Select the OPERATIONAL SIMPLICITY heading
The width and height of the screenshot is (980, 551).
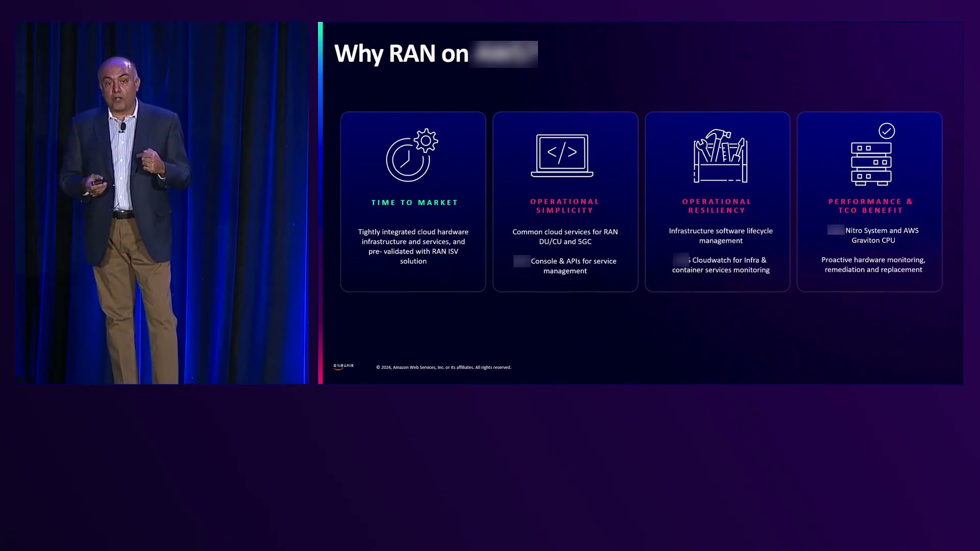(565, 206)
